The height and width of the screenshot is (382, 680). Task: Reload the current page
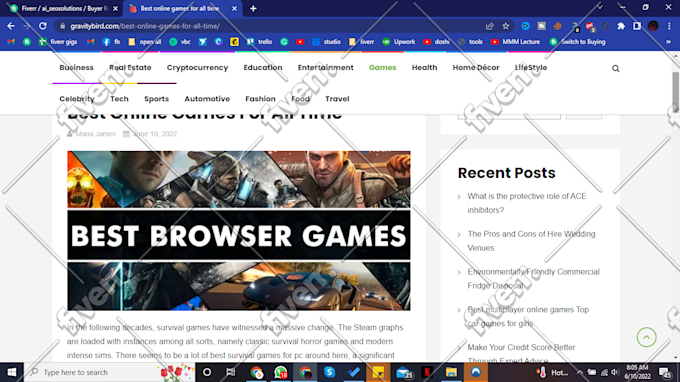(42, 26)
